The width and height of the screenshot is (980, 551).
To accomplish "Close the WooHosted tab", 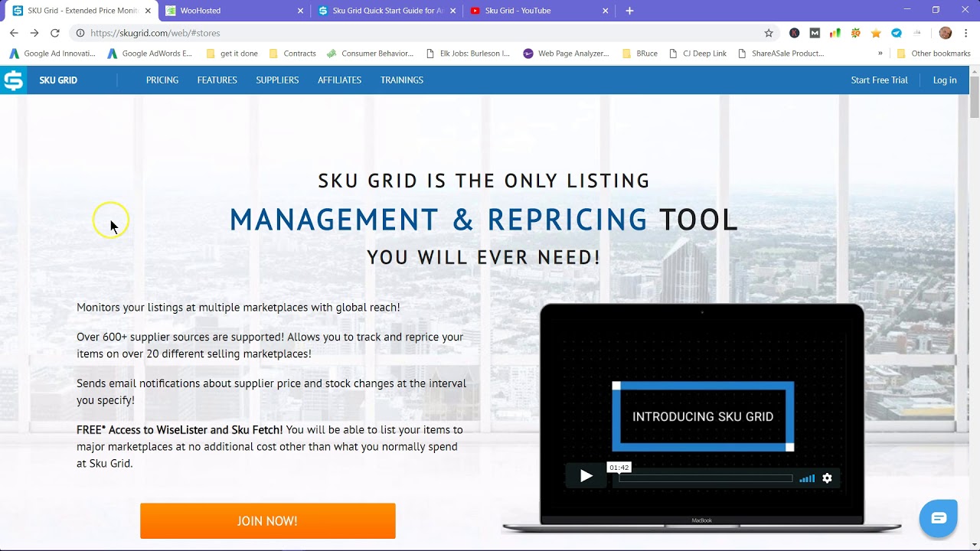I will [x=300, y=11].
